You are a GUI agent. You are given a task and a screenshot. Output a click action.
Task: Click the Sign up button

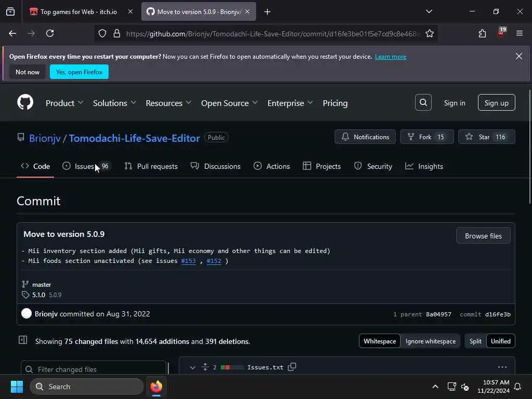[x=496, y=102]
